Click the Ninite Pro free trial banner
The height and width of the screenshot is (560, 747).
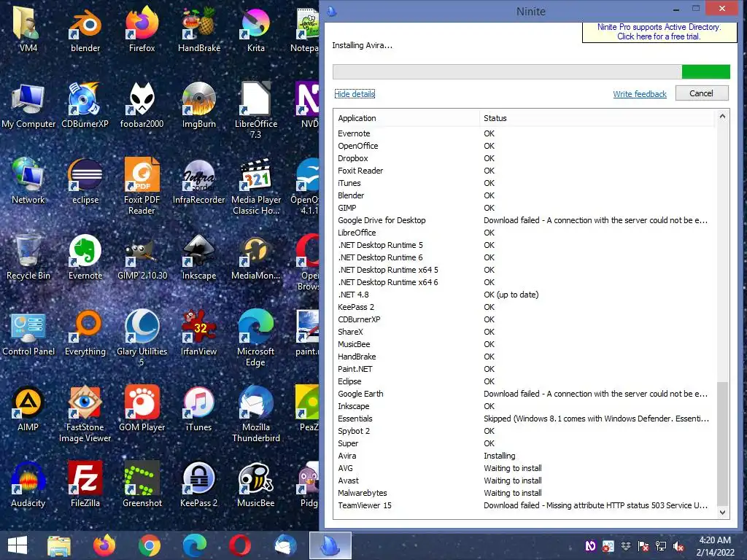659,32
